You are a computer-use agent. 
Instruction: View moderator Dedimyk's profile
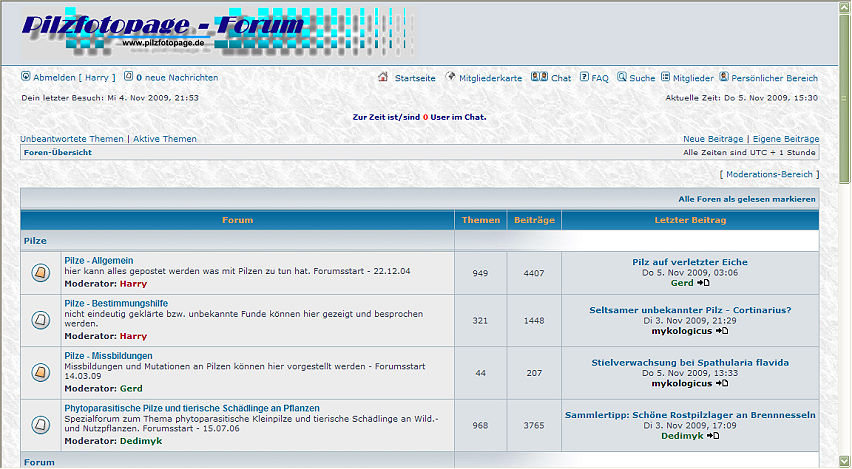point(141,441)
